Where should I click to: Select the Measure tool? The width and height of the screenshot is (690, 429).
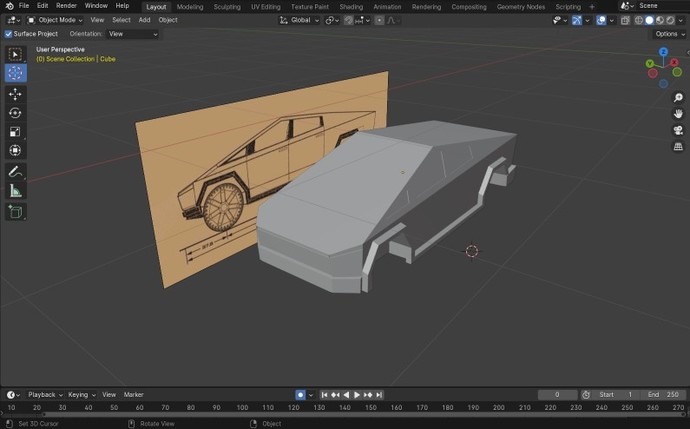click(15, 191)
